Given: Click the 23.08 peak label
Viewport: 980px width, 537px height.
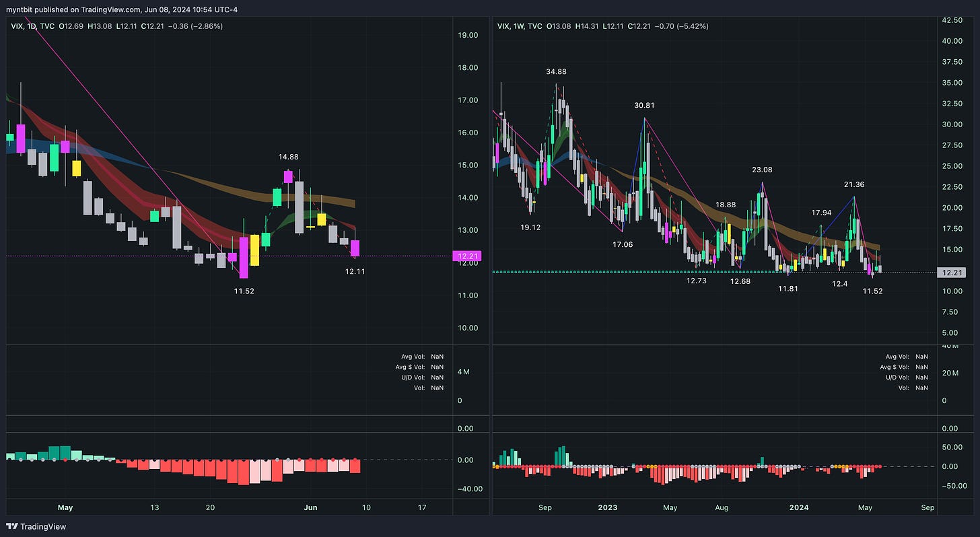Looking at the screenshot, I should (x=763, y=170).
